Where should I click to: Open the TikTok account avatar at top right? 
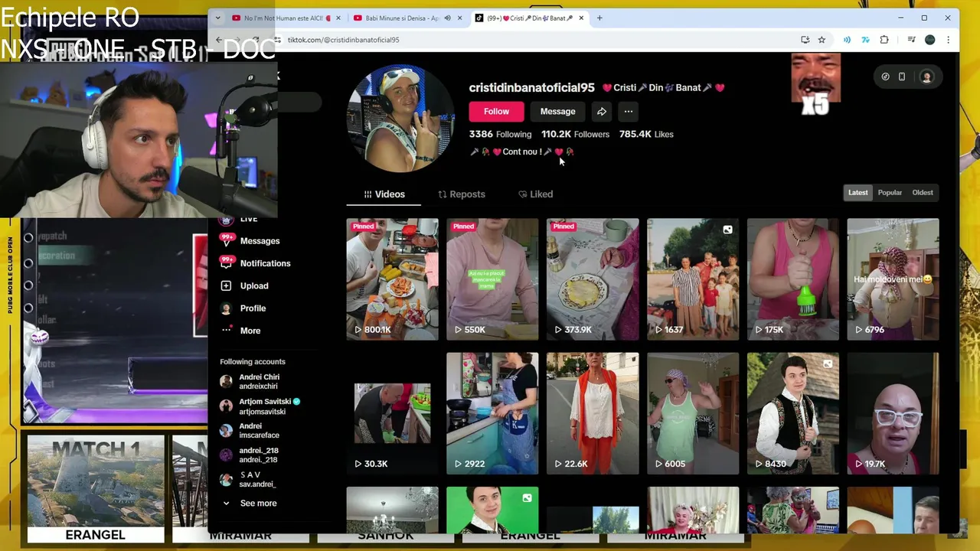926,77
